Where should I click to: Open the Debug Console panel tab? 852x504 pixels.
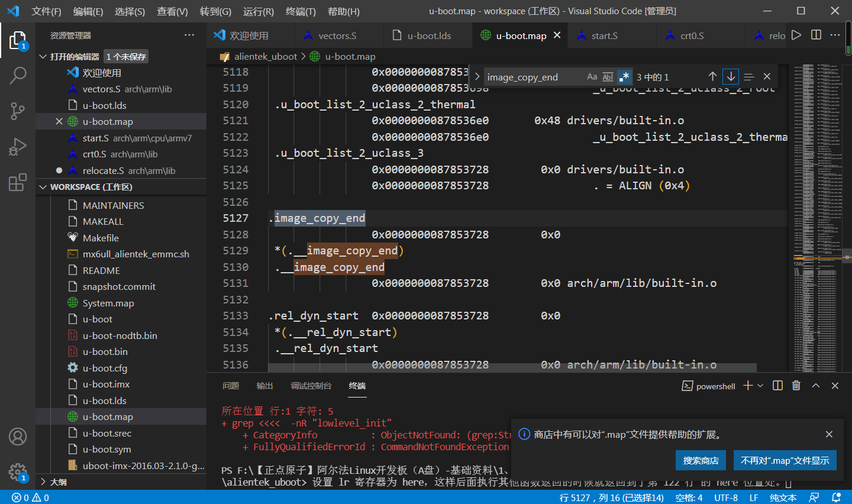[311, 386]
